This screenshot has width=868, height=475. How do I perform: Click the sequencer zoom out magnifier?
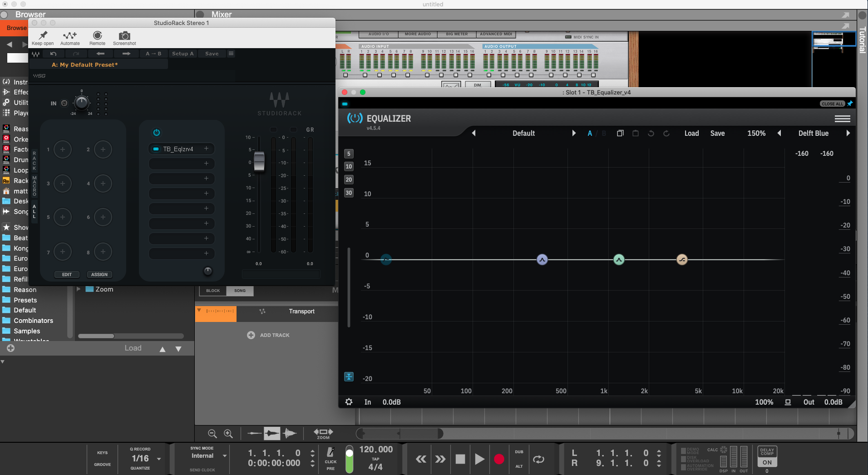212,434
